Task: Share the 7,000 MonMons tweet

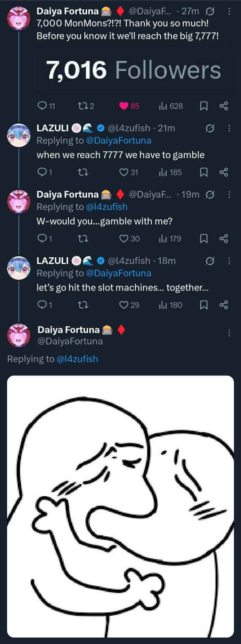Action: [224, 106]
